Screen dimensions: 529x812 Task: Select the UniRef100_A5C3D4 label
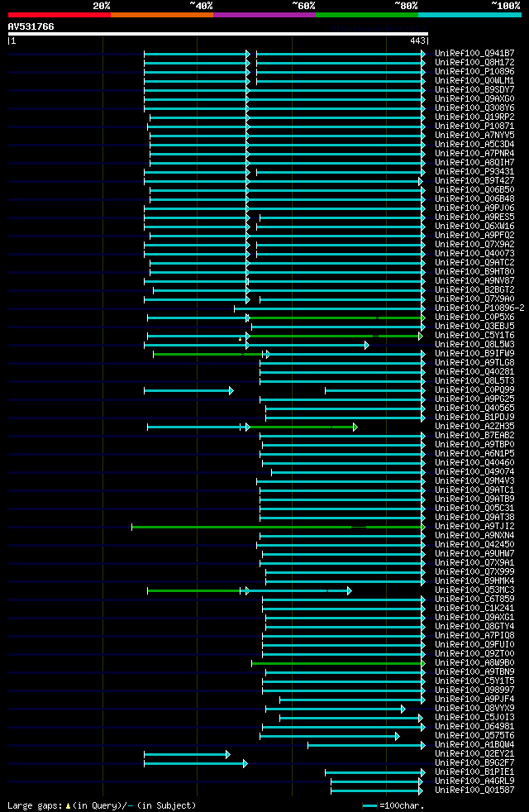tap(474, 145)
